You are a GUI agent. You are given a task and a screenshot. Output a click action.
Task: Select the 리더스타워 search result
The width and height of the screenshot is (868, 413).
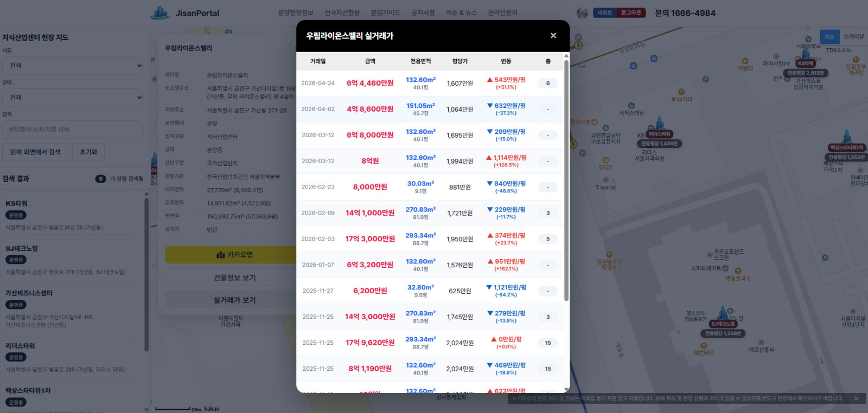(x=69, y=357)
